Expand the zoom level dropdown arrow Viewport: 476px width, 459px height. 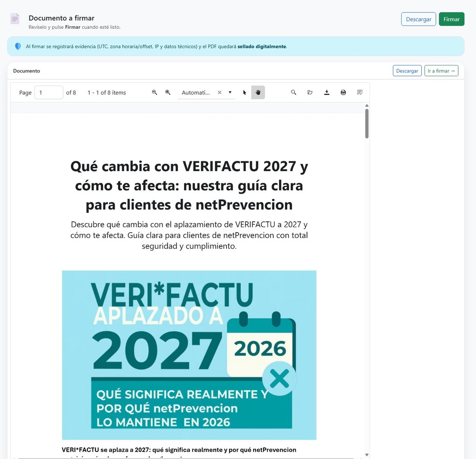[x=230, y=92]
